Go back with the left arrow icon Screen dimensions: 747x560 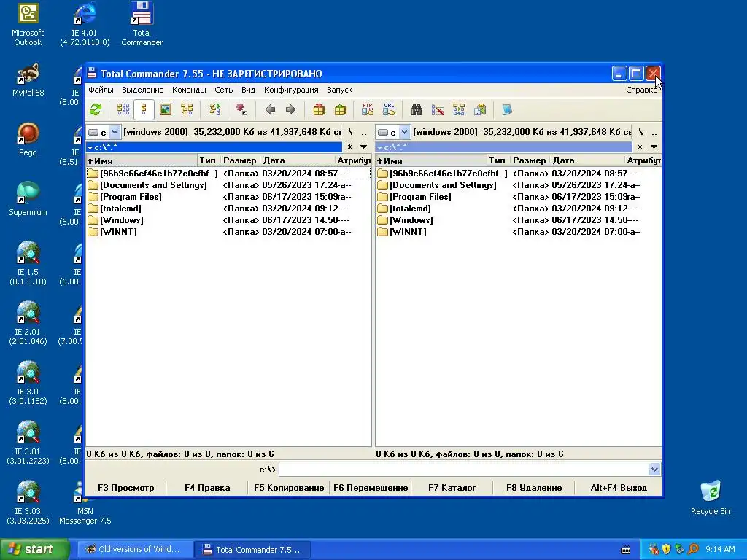click(x=270, y=110)
